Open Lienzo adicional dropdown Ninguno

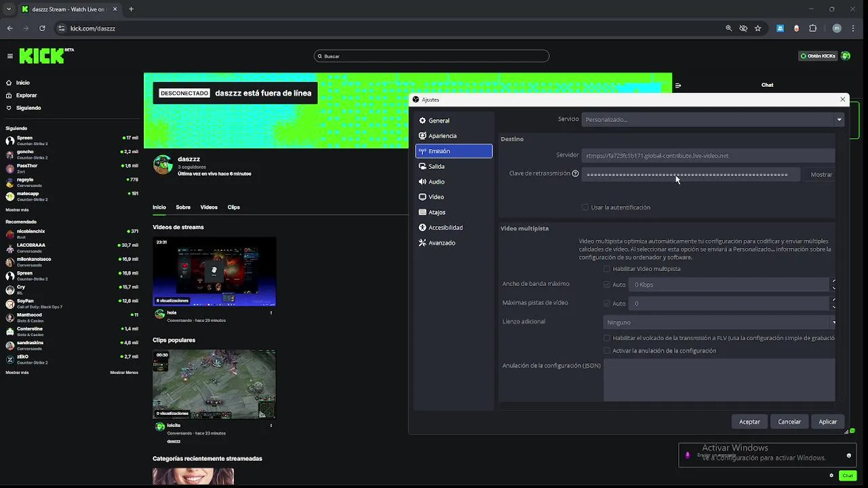719,323
